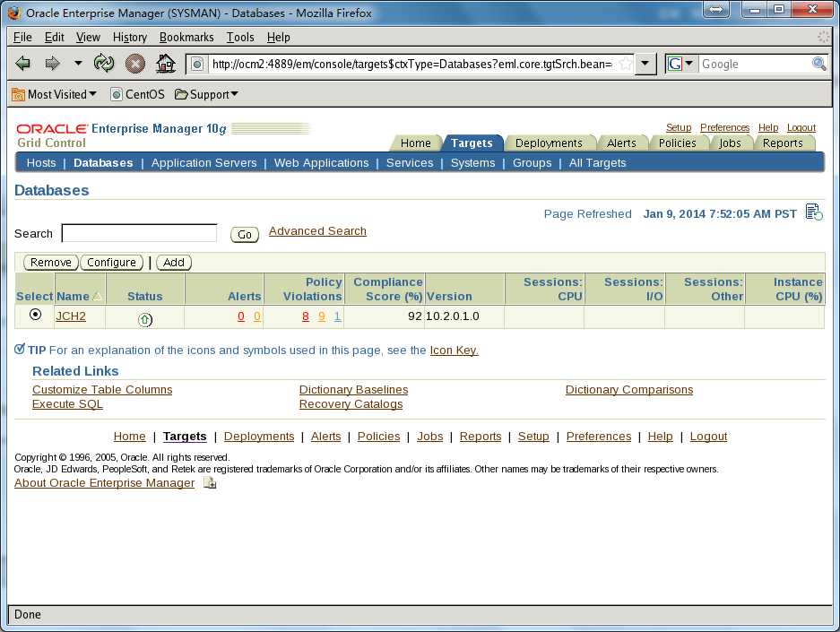Click the document icon beside the About link

pyautogui.click(x=210, y=482)
